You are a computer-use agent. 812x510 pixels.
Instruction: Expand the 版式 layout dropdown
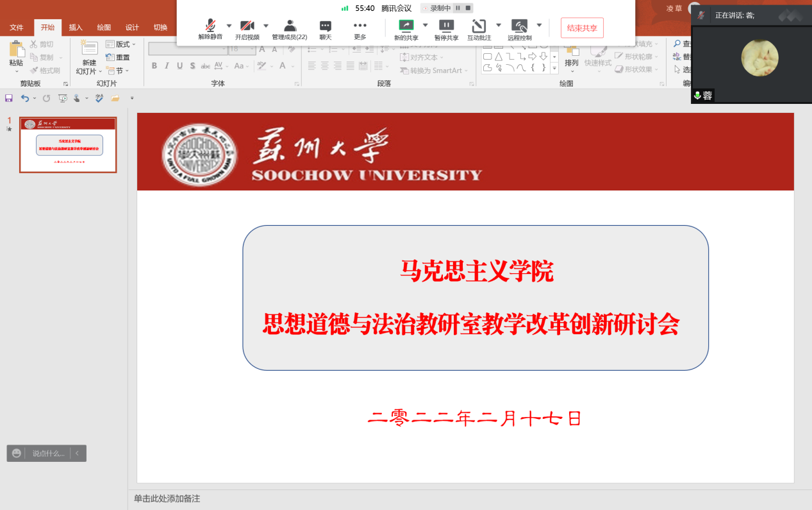coord(121,44)
